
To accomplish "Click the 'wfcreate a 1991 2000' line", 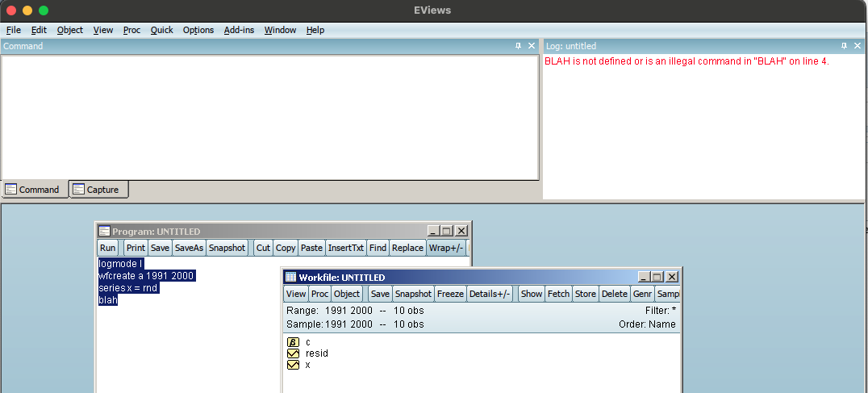I will tap(147, 276).
